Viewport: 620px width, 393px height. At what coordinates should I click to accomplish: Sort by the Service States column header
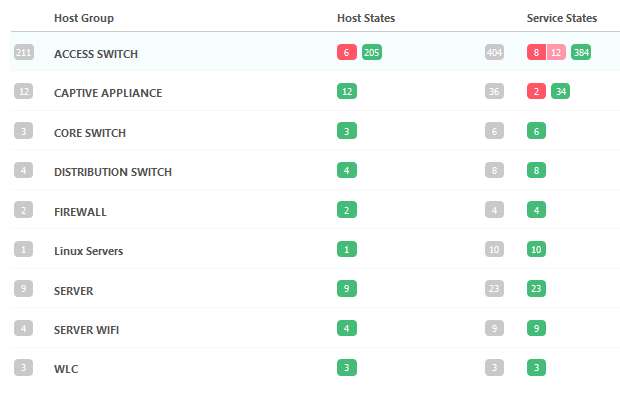click(x=562, y=18)
